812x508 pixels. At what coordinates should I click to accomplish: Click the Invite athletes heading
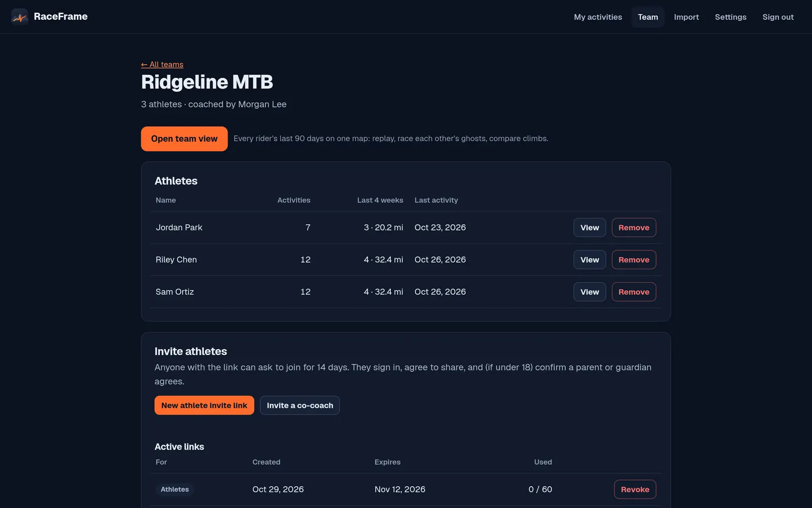pyautogui.click(x=190, y=352)
